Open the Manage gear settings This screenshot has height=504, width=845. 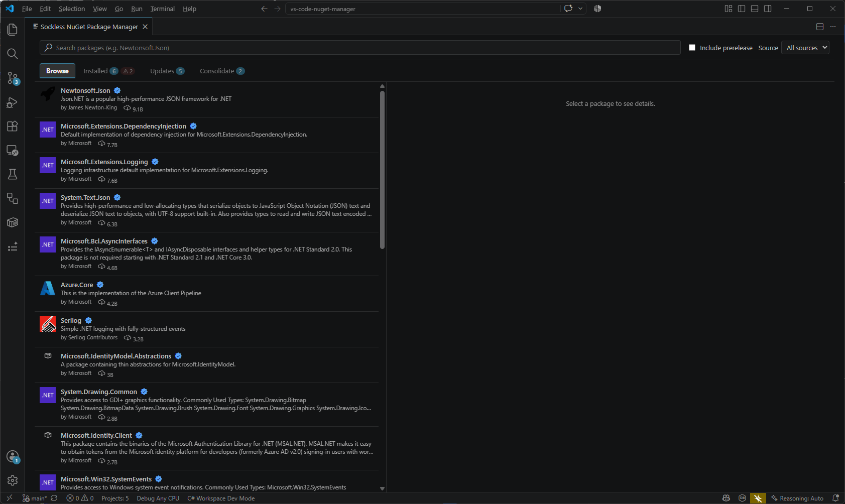13,480
